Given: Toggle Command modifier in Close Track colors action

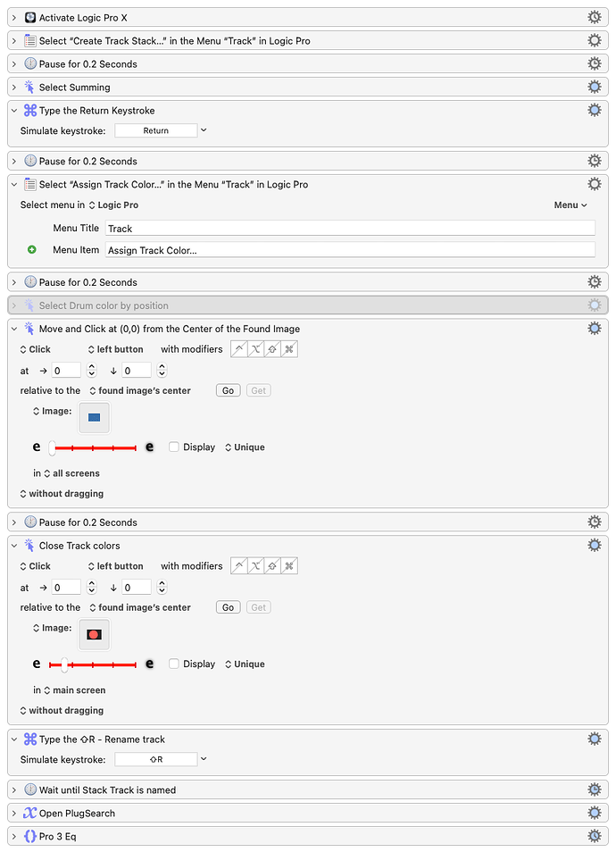Looking at the screenshot, I should point(289,565).
